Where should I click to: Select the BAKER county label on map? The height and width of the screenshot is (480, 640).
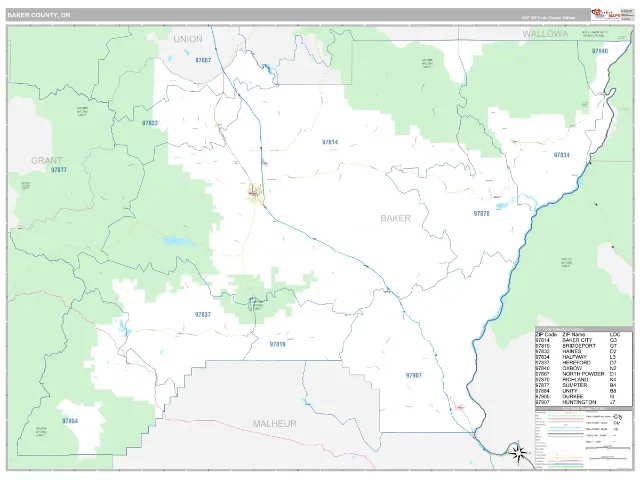(396, 218)
